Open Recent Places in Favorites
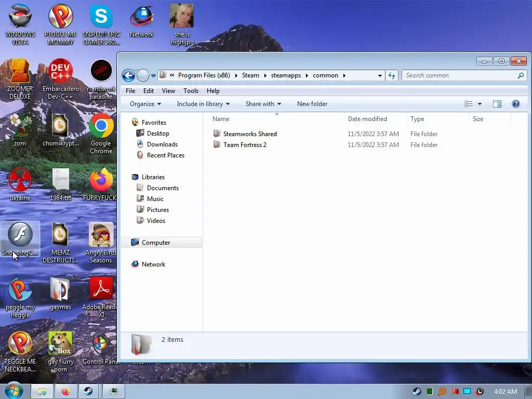This screenshot has width=532, height=399. 166,155
